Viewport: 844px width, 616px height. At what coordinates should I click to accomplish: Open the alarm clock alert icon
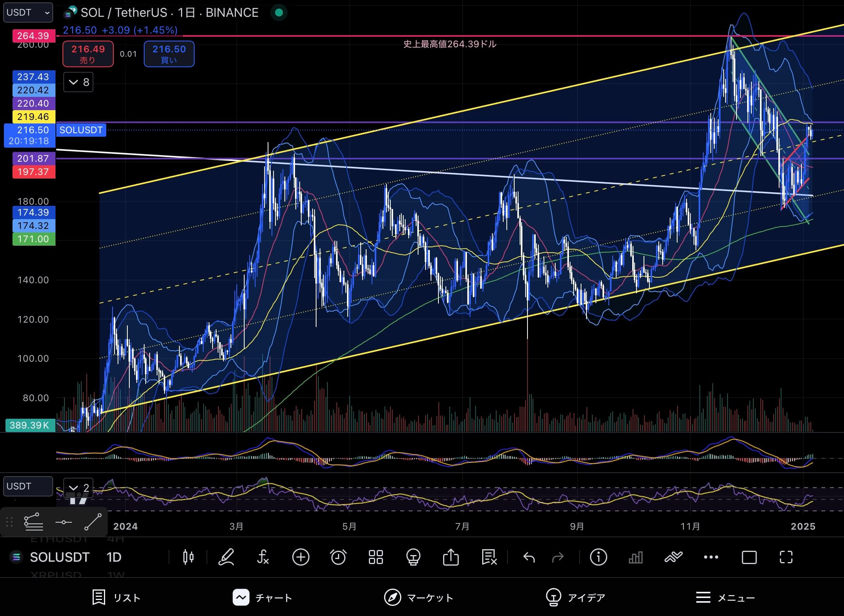[338, 557]
